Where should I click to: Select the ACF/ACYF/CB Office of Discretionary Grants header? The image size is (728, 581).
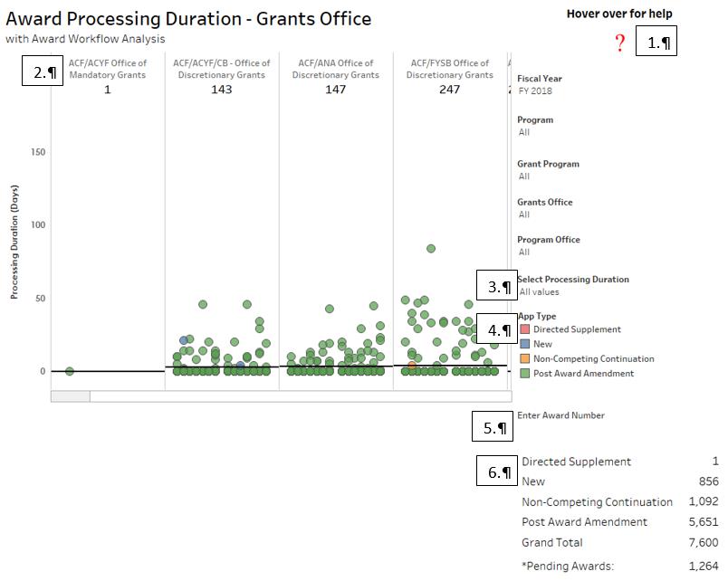pyautogui.click(x=221, y=69)
